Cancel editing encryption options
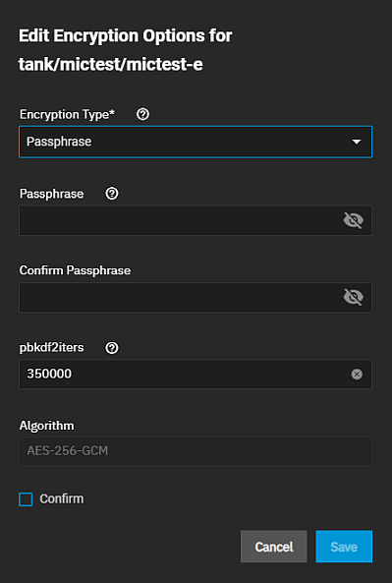The image size is (392, 583). (x=274, y=547)
